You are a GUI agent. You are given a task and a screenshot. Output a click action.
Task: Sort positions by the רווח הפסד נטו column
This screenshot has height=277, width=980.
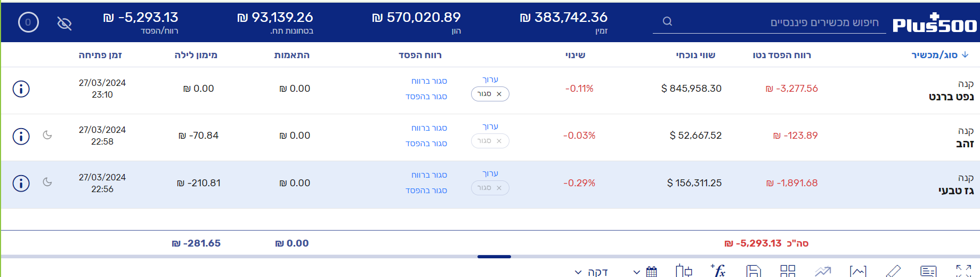pos(782,55)
